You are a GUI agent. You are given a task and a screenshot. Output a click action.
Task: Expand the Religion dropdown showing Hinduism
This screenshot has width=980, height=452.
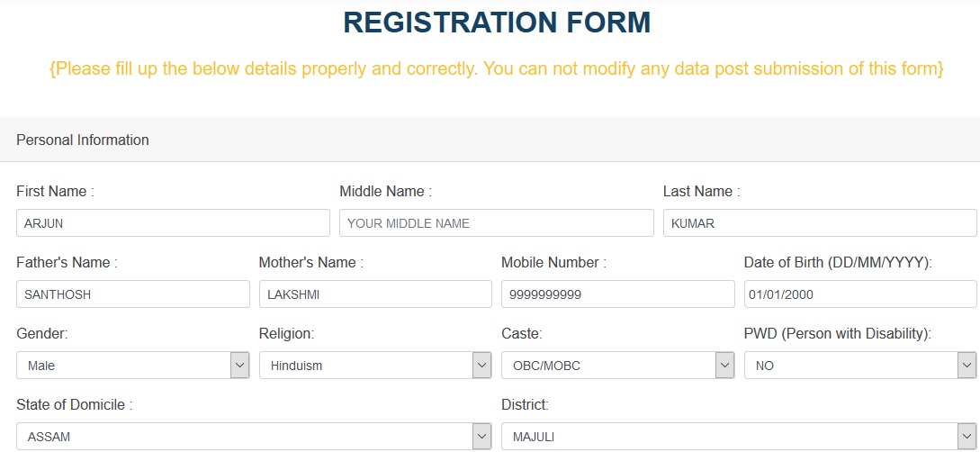[365, 366]
